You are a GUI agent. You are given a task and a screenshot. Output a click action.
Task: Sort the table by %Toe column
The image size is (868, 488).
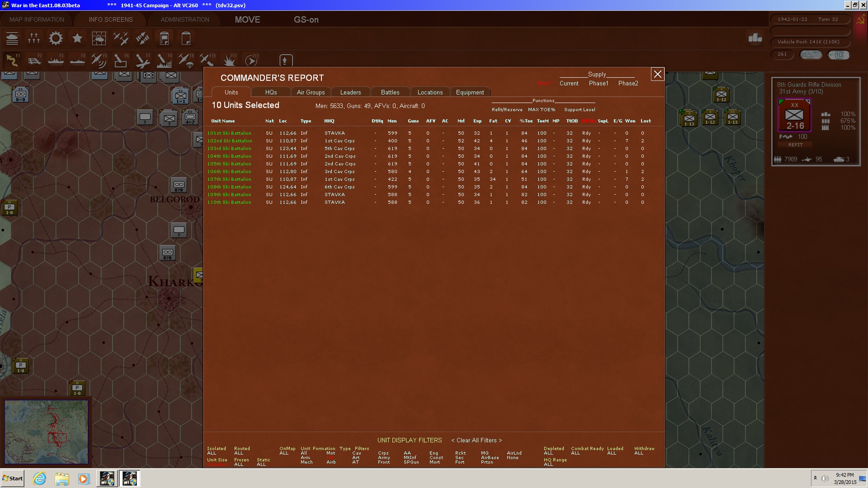[526, 121]
